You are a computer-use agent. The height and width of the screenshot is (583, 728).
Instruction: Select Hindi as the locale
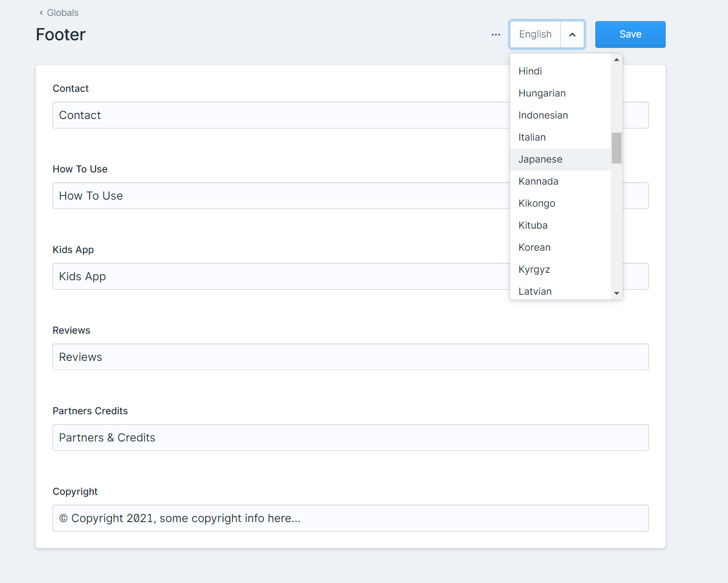pos(530,71)
